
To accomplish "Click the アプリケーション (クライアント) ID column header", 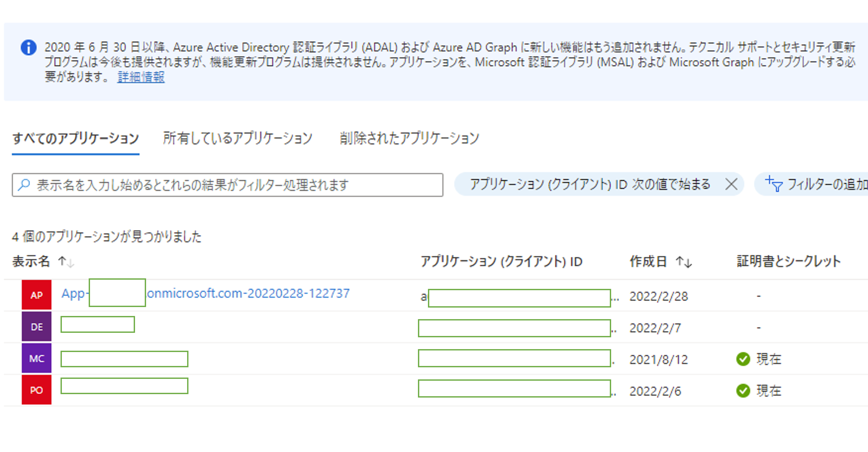I will point(501,262).
